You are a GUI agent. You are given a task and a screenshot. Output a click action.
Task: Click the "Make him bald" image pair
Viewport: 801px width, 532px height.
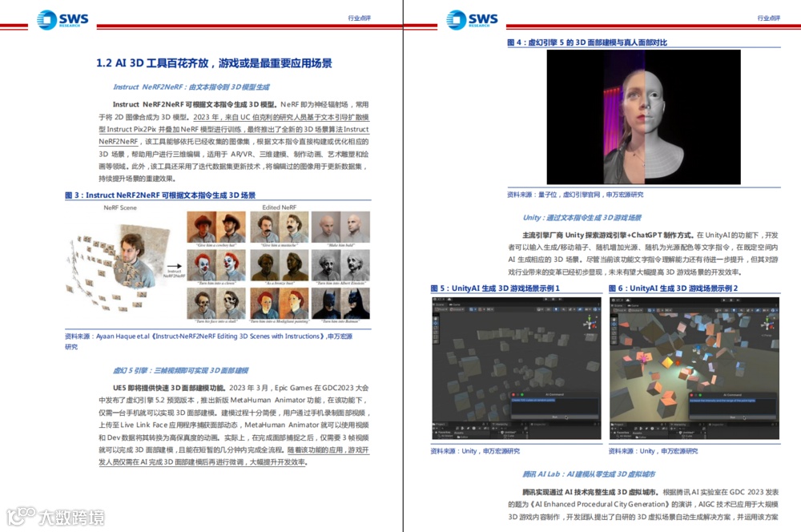[340, 228]
